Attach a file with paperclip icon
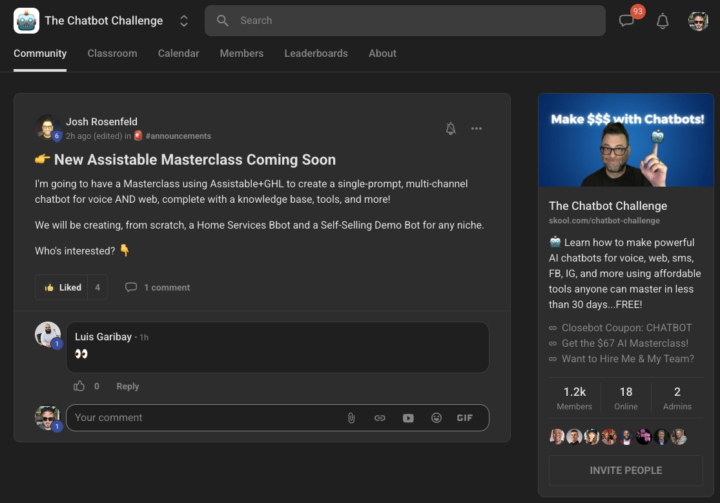Image resolution: width=720 pixels, height=503 pixels. pyautogui.click(x=351, y=418)
